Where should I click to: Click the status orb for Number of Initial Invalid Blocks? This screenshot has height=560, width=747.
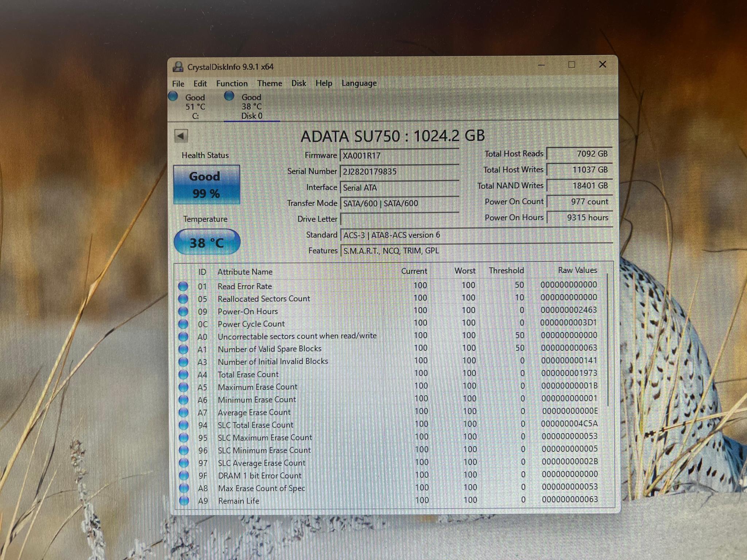183,362
